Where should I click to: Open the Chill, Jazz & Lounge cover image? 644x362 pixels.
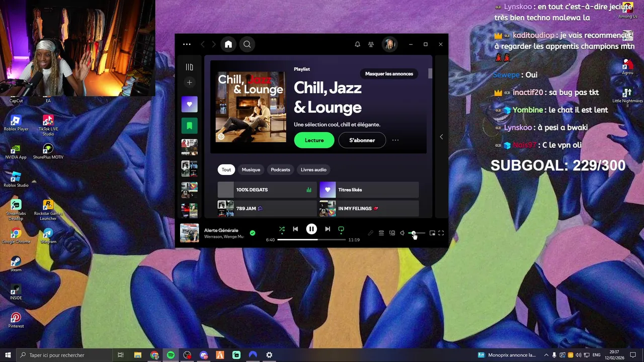coord(251,107)
